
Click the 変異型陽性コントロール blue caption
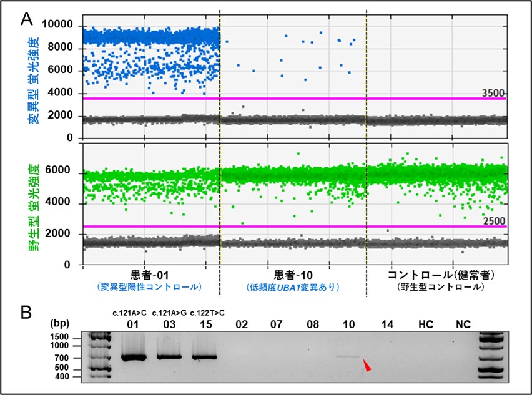coord(149,288)
